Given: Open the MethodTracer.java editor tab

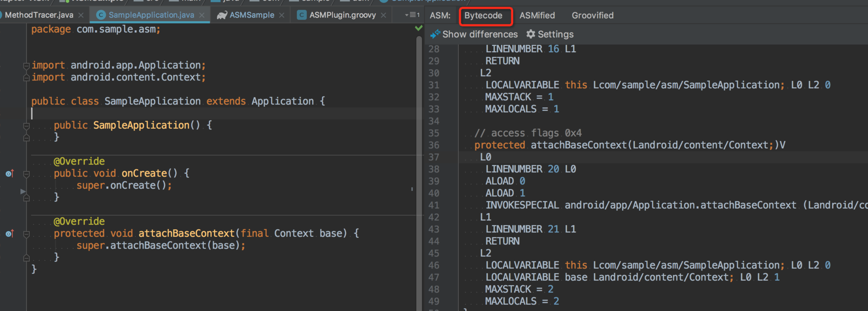Looking at the screenshot, I should pos(39,15).
